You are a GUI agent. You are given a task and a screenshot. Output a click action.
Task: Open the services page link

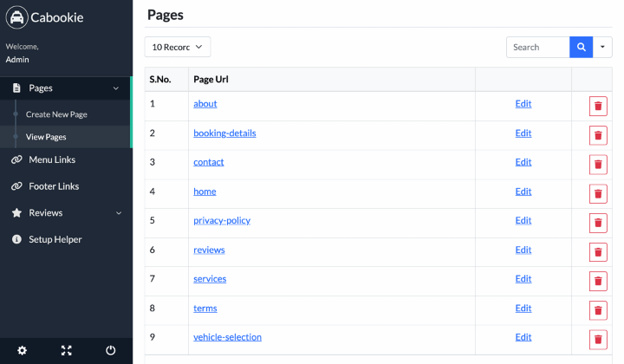pos(210,279)
